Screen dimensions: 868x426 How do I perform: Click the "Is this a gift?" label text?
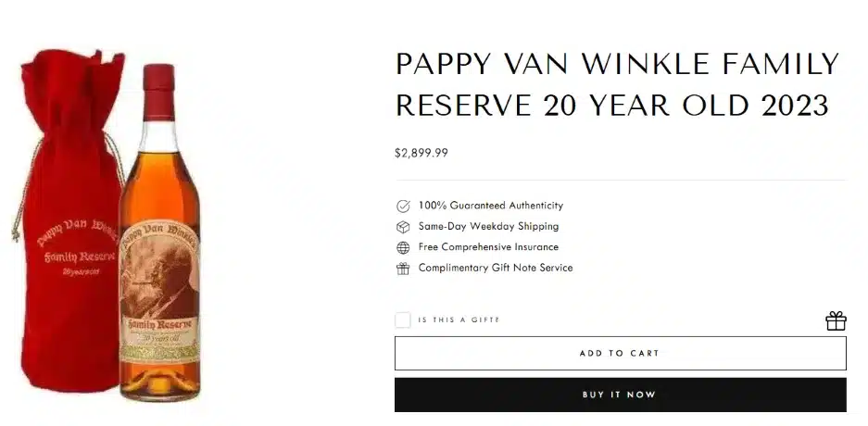coord(459,320)
